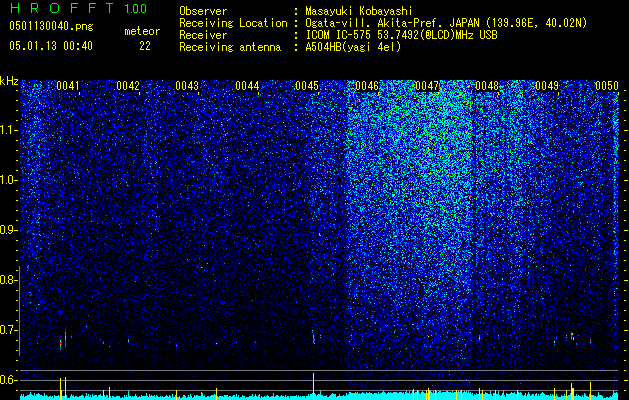
Task: Click the 0049 time marker
Action: tap(547, 86)
